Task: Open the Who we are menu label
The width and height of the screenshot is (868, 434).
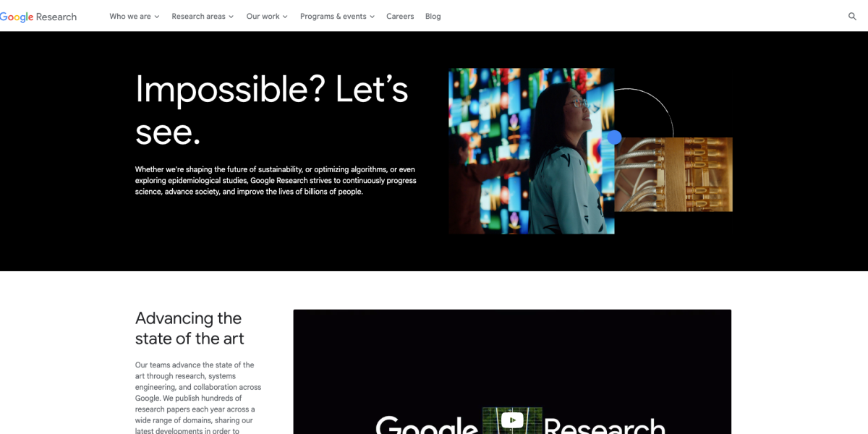Action: click(x=129, y=17)
